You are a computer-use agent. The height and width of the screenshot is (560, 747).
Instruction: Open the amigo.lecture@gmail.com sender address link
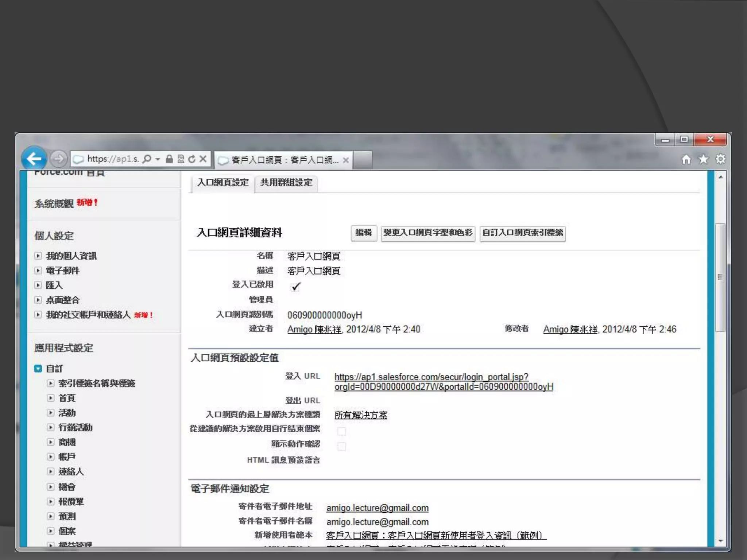377,508
